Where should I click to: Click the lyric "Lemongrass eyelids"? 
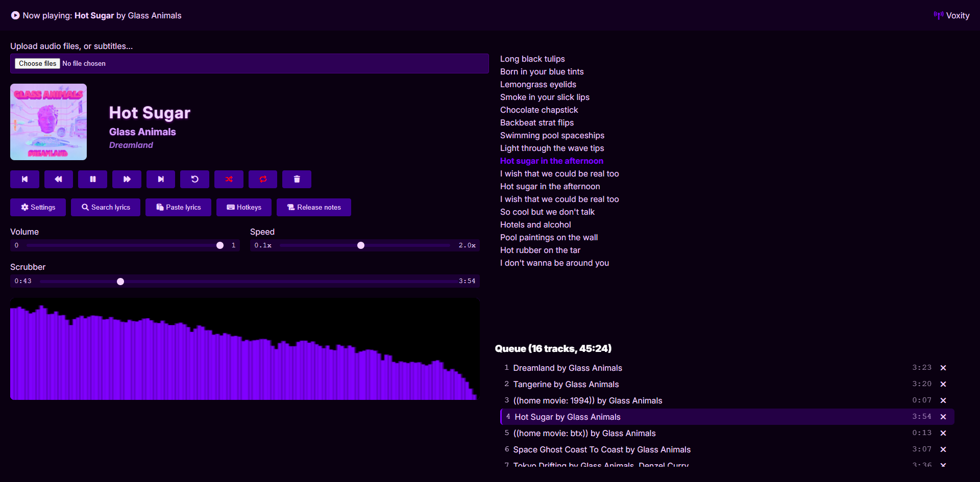(x=538, y=84)
